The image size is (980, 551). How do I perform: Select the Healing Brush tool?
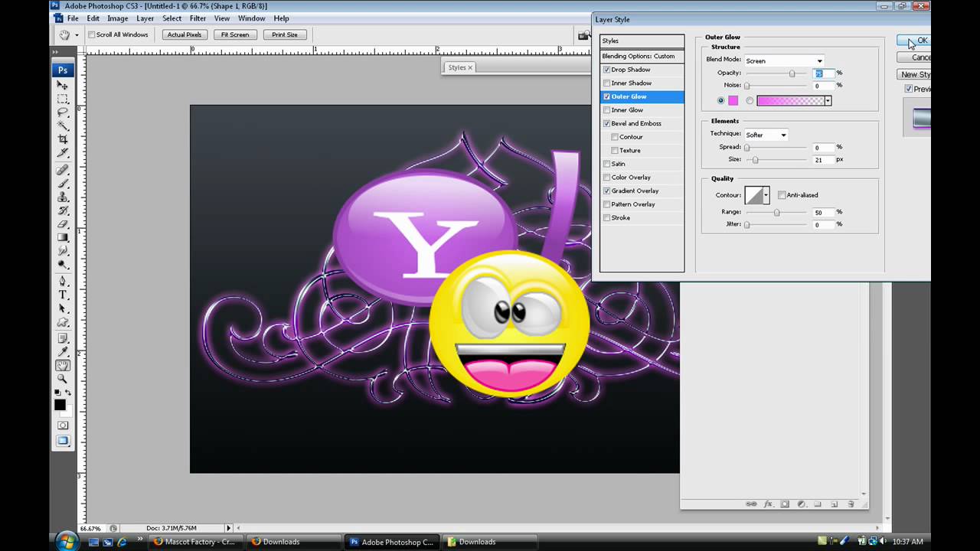(x=63, y=170)
